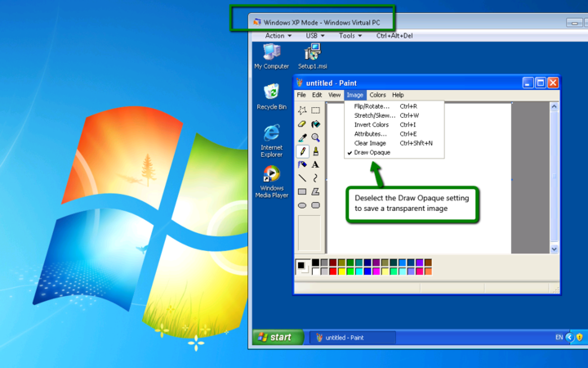Open My Computer desktop icon
Screen dimensions: 588x368
tap(271, 56)
